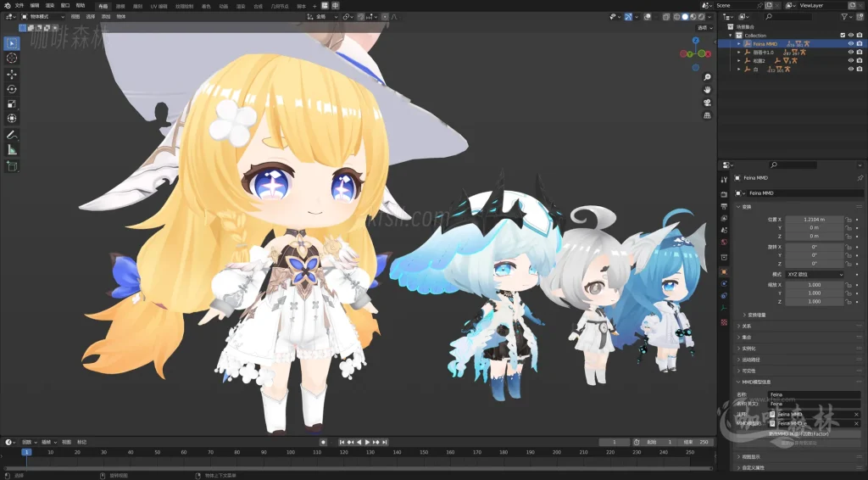This screenshot has height=480, width=868.
Task: Pick the Transform tool
Action: [x=12, y=119]
